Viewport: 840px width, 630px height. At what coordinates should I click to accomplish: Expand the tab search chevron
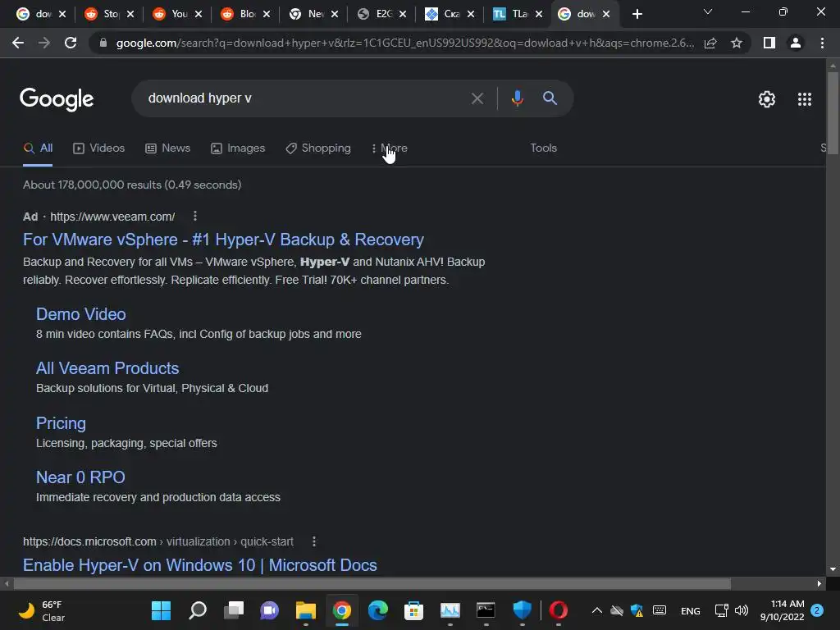point(708,11)
